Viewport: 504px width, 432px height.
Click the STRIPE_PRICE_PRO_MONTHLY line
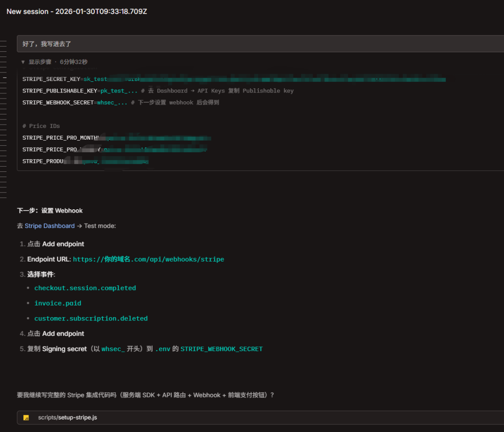click(x=116, y=138)
